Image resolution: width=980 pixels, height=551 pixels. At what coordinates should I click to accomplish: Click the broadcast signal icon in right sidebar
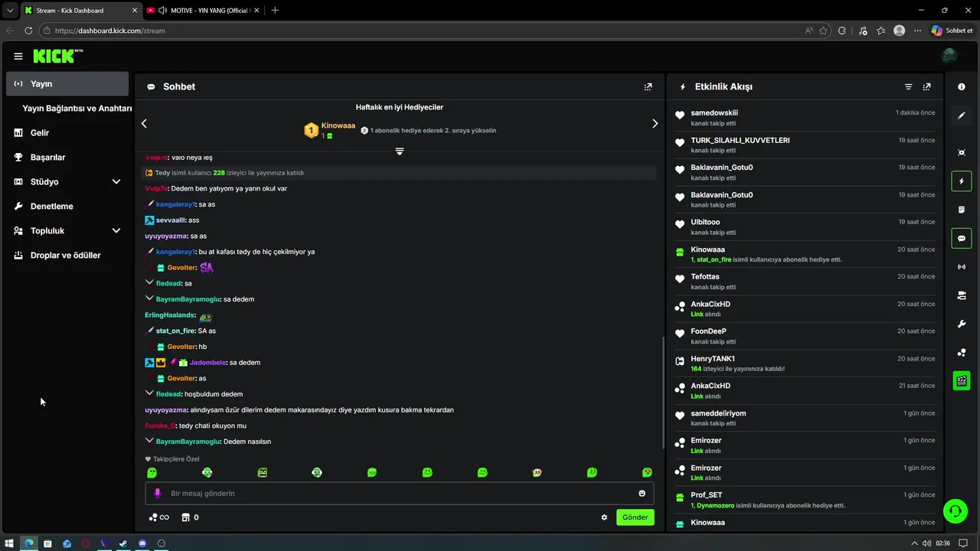(x=962, y=267)
